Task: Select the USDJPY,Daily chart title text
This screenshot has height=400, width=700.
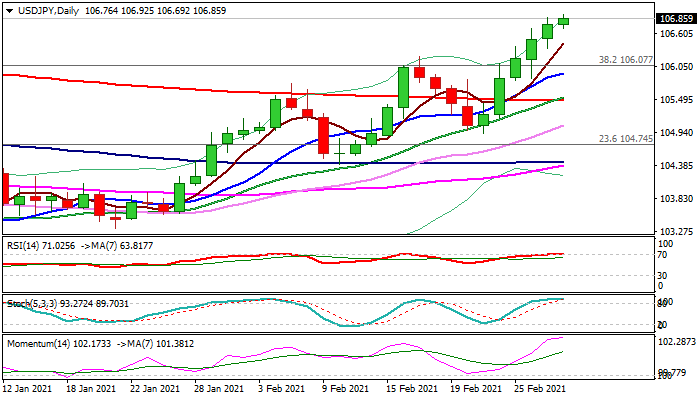Action: point(48,11)
